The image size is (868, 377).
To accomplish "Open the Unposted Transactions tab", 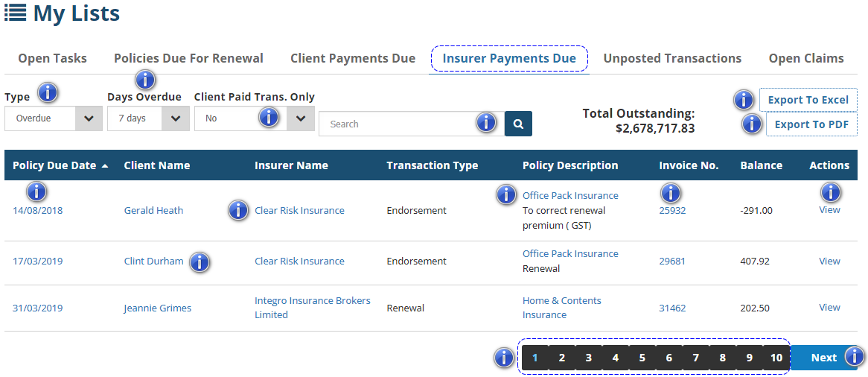I will click(x=672, y=58).
